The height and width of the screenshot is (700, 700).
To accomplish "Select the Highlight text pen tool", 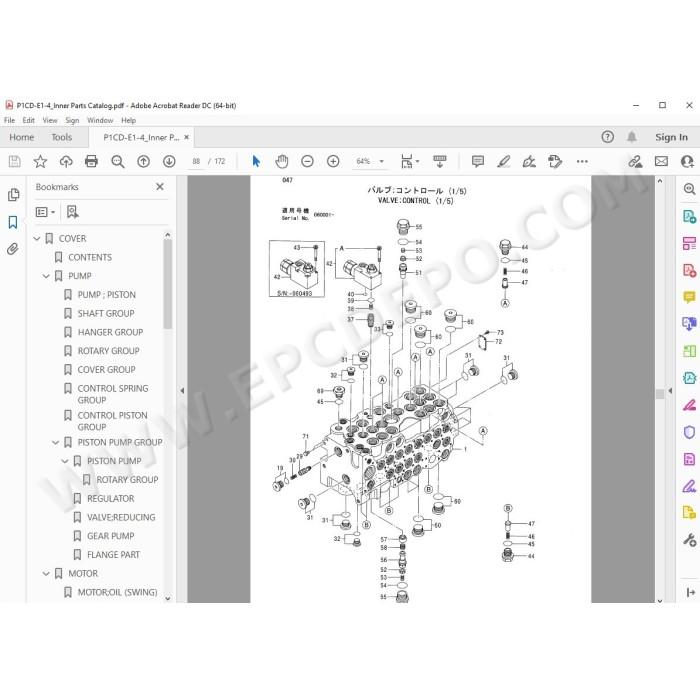I will [x=504, y=161].
